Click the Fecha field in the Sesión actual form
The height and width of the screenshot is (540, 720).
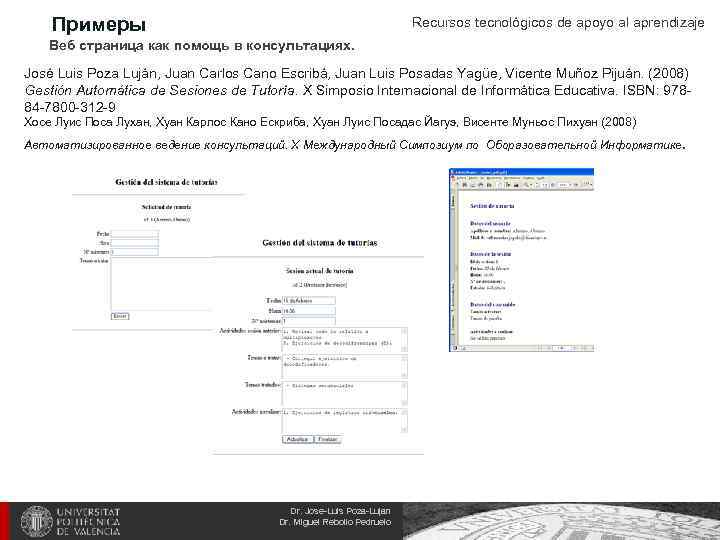point(309,301)
